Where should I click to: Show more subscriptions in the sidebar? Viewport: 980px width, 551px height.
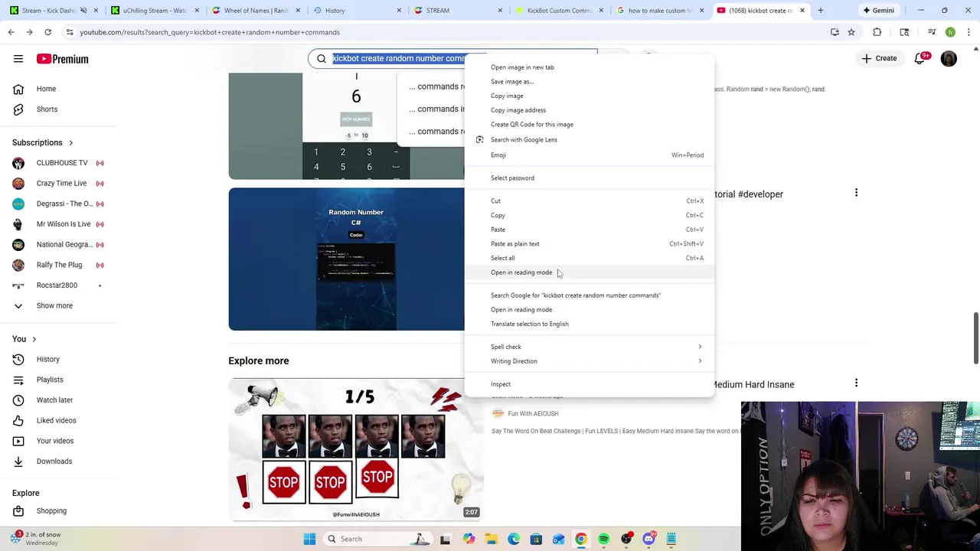54,305
